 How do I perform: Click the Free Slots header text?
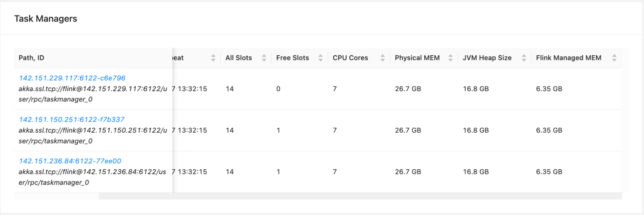point(293,58)
